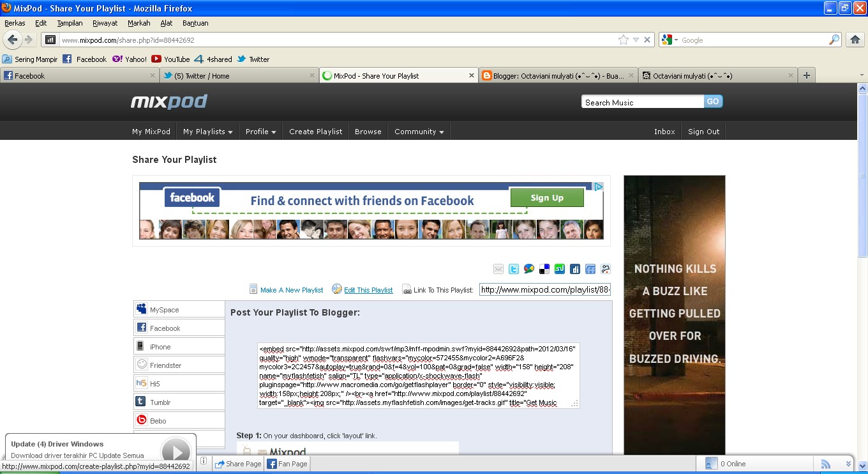868x474 pixels.
Task: Share playlist via Twitter bird icon
Action: pos(514,269)
